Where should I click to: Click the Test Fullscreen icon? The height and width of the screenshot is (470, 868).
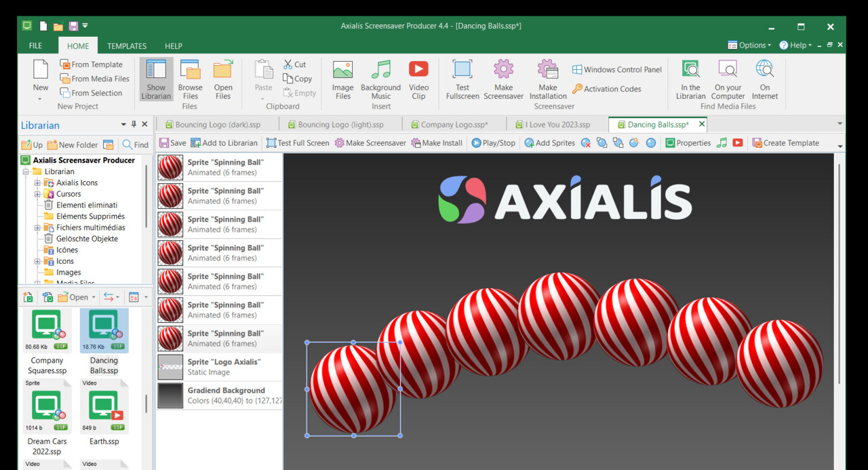[x=462, y=80]
